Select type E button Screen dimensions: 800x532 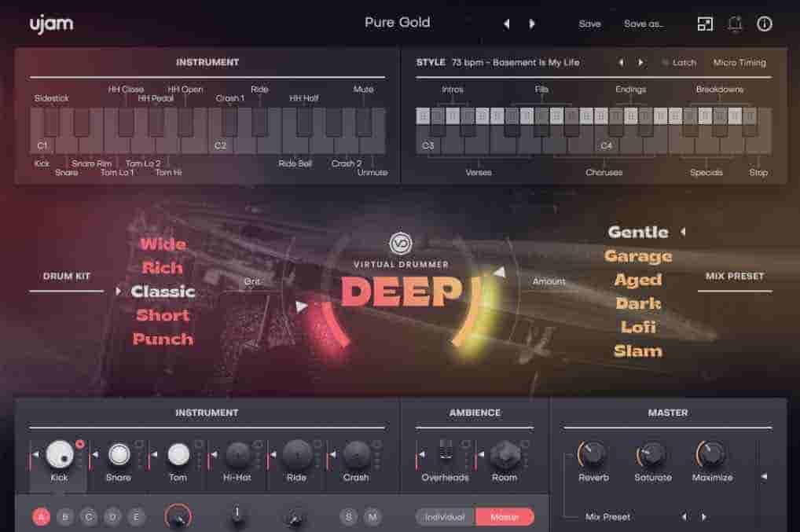[136, 517]
